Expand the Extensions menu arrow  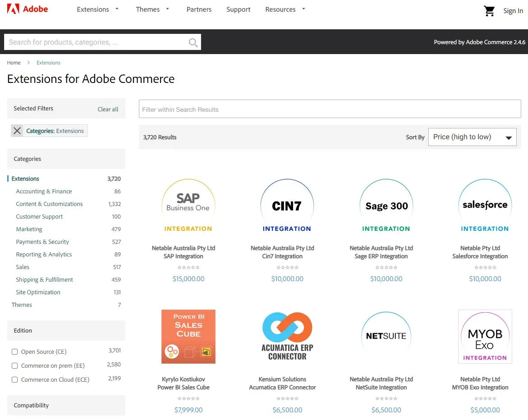pyautogui.click(x=117, y=9)
